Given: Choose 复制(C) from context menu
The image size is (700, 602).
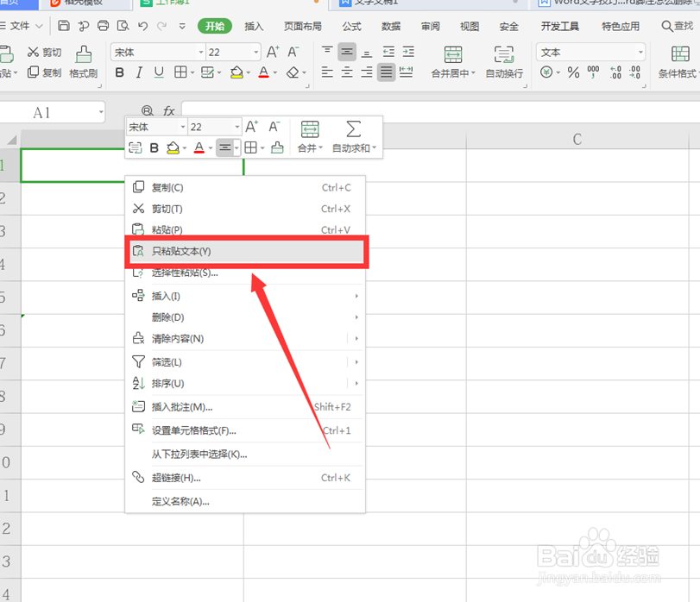Looking at the screenshot, I should click(x=245, y=187).
